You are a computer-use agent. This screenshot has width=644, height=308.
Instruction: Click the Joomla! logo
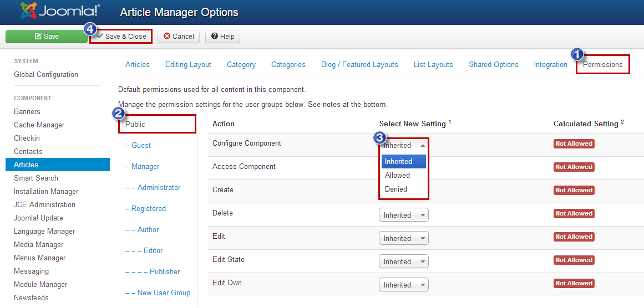pyautogui.click(x=60, y=11)
